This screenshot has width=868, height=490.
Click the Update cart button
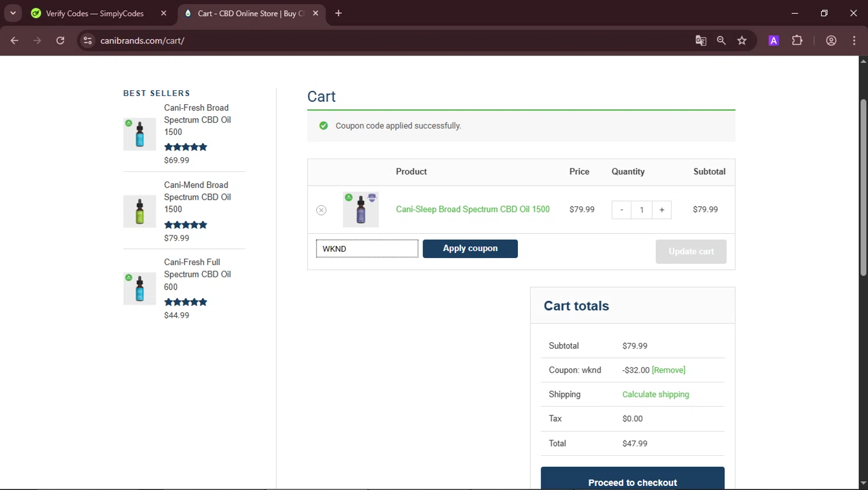tap(691, 252)
